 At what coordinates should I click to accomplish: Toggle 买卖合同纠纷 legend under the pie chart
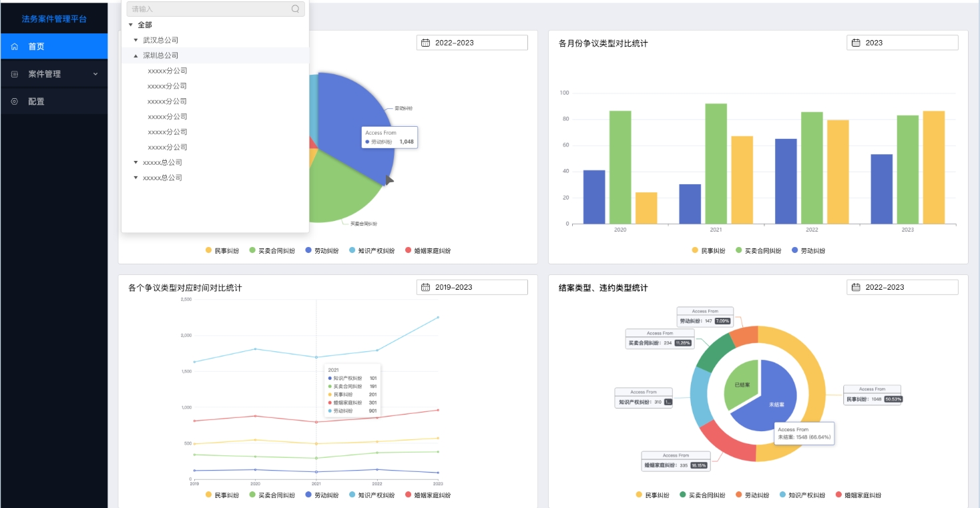(x=272, y=251)
